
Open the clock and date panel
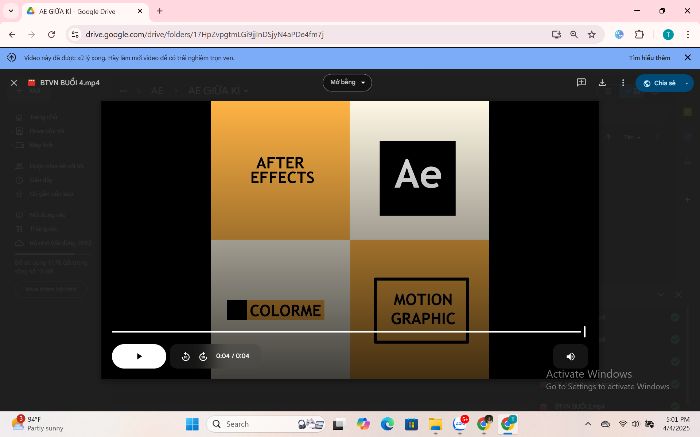(677, 424)
